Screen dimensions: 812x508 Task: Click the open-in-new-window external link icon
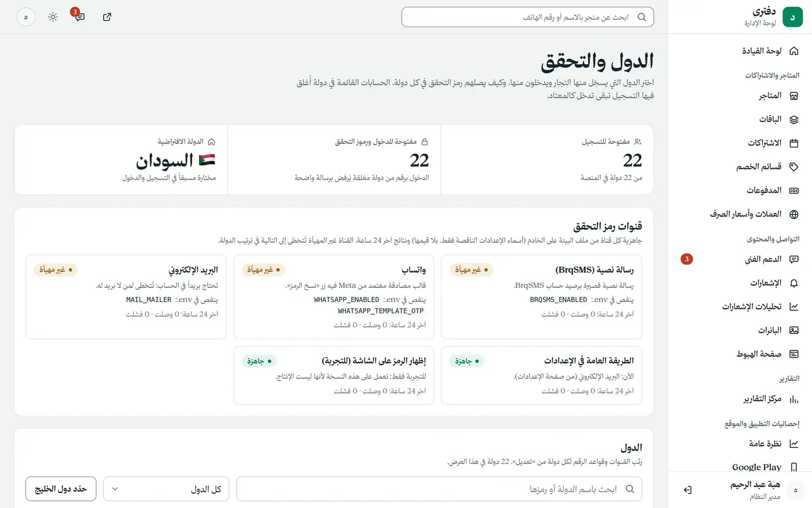(107, 17)
